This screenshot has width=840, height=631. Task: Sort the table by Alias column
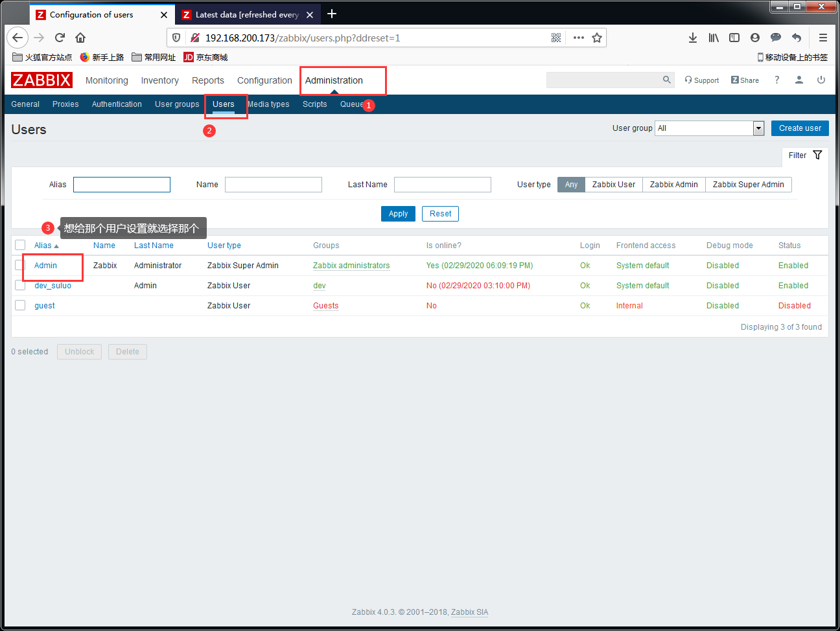(x=46, y=246)
